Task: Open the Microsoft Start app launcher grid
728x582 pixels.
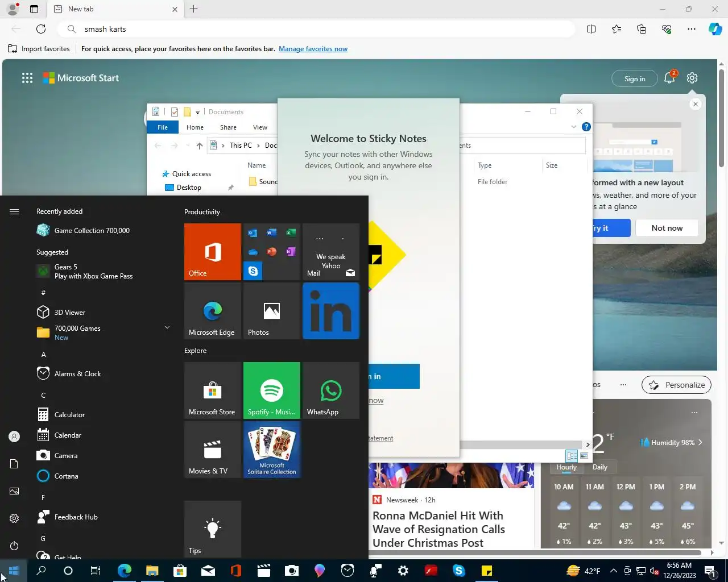Action: point(27,78)
